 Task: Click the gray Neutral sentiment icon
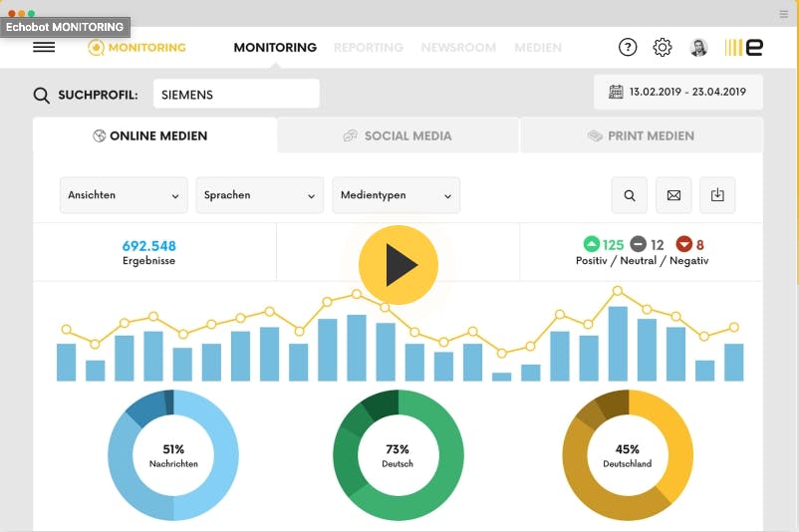coord(638,244)
